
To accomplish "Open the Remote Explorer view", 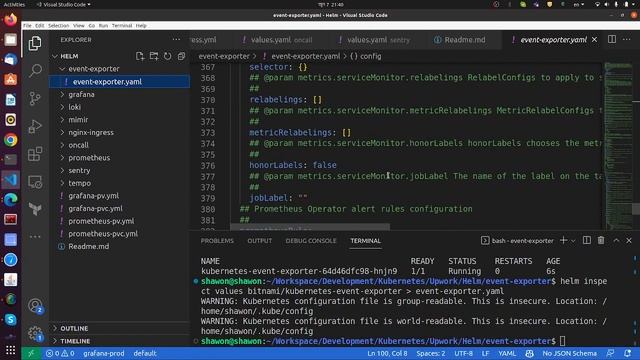I will point(35,182).
